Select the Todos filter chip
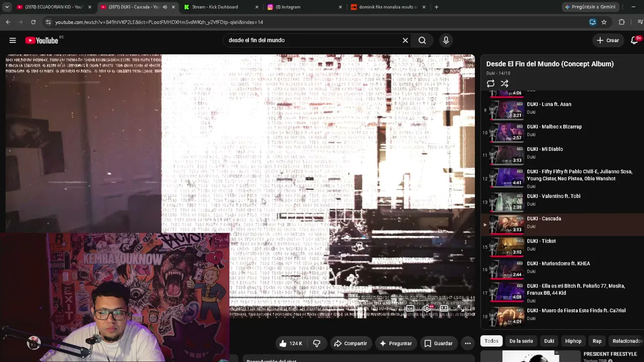The image size is (644, 362). pyautogui.click(x=492, y=341)
